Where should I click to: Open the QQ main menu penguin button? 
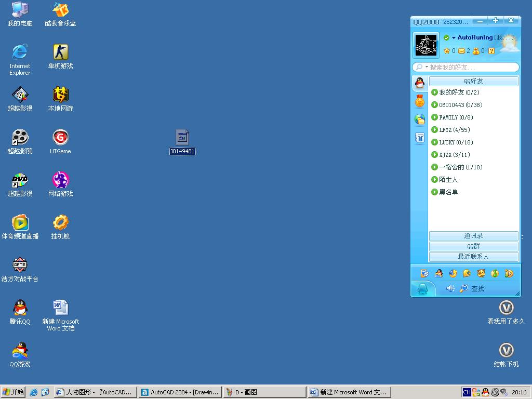click(x=422, y=289)
